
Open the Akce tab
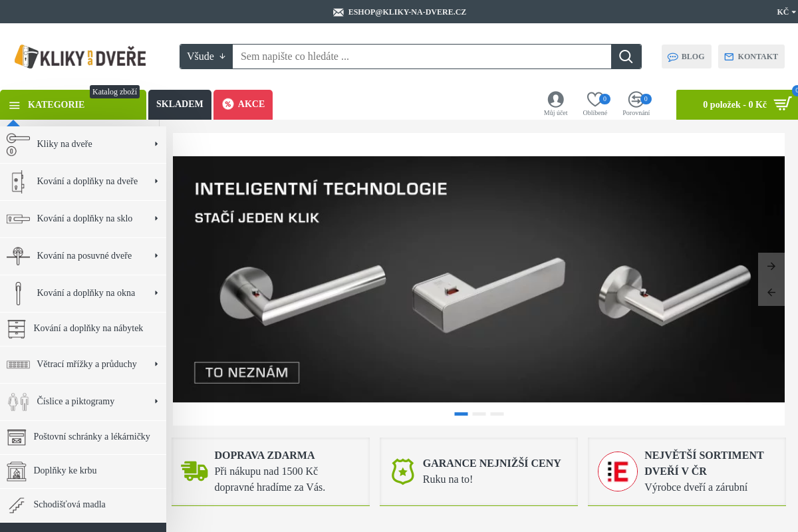tap(243, 104)
